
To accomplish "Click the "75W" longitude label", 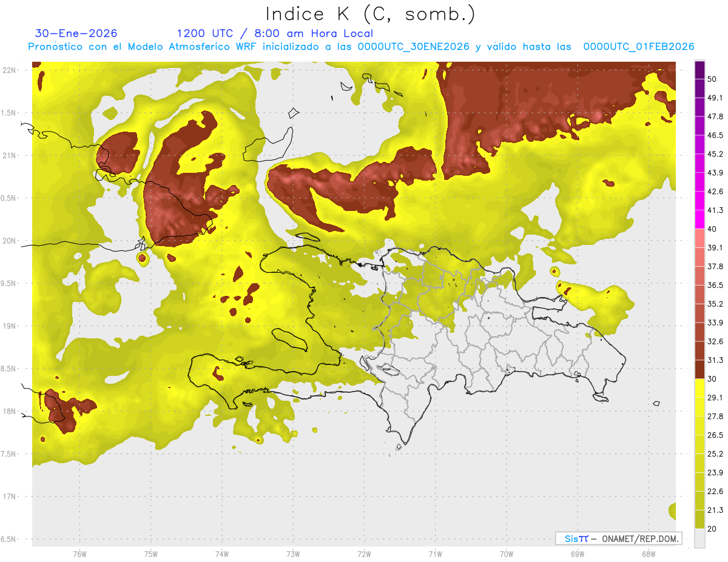I will coord(150,554).
